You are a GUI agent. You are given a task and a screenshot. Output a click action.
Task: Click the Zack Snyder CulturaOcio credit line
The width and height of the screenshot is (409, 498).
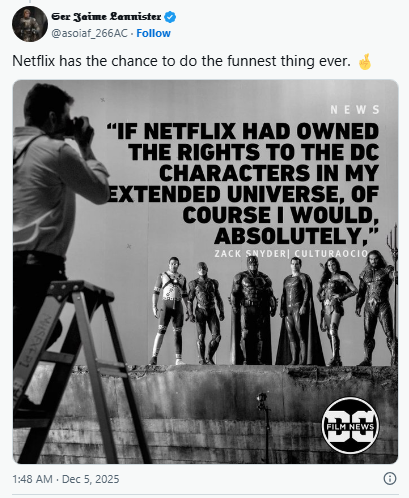[x=291, y=254]
